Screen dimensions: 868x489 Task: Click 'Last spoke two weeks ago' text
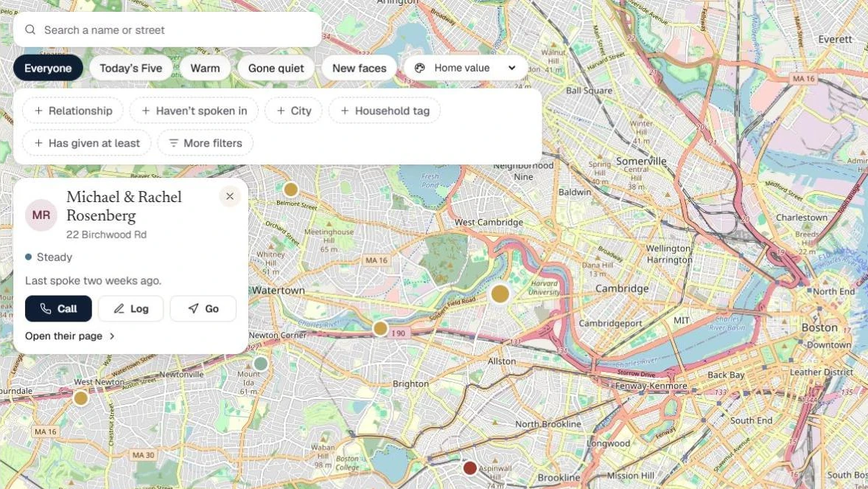point(93,280)
